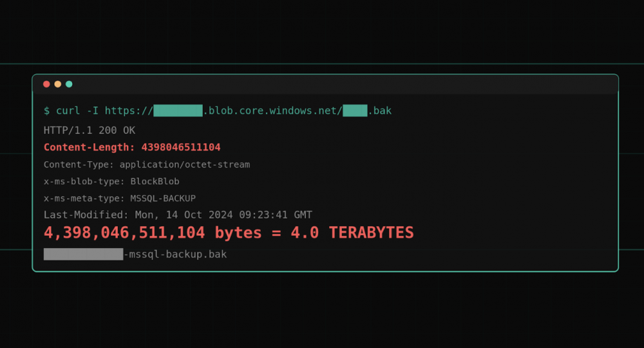This screenshot has height=348, width=644.
Task: Click the Content-Type application/octet-stream line
Action: [147, 165]
